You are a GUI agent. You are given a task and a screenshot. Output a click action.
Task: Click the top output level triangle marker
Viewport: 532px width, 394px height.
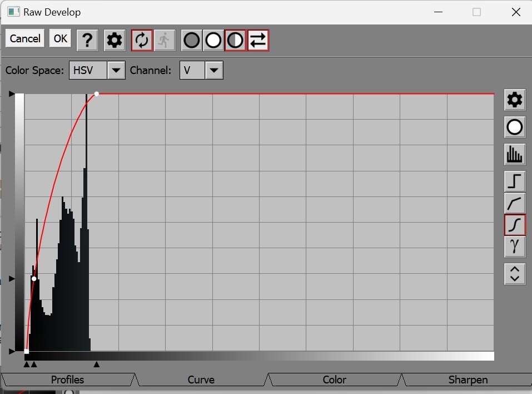click(x=12, y=93)
